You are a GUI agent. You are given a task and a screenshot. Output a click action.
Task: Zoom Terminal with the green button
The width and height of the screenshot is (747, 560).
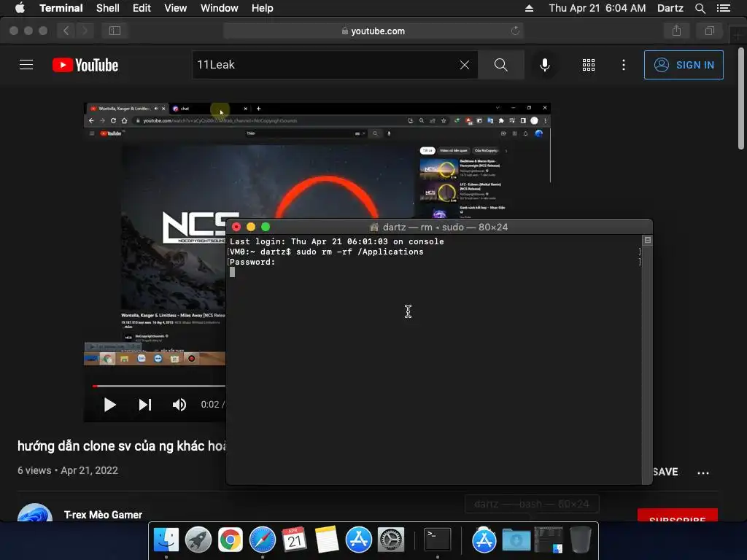click(x=266, y=227)
